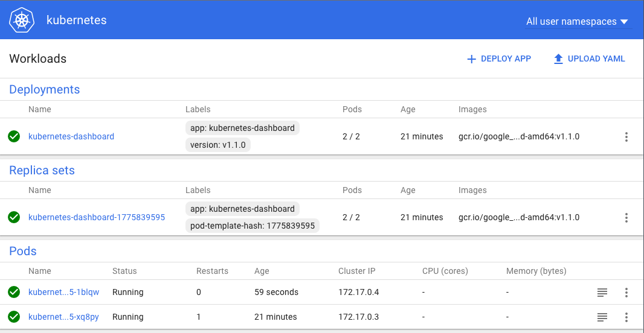Click Images column header in Deployments
Image resolution: width=644 pixels, height=333 pixels.
tap(472, 110)
